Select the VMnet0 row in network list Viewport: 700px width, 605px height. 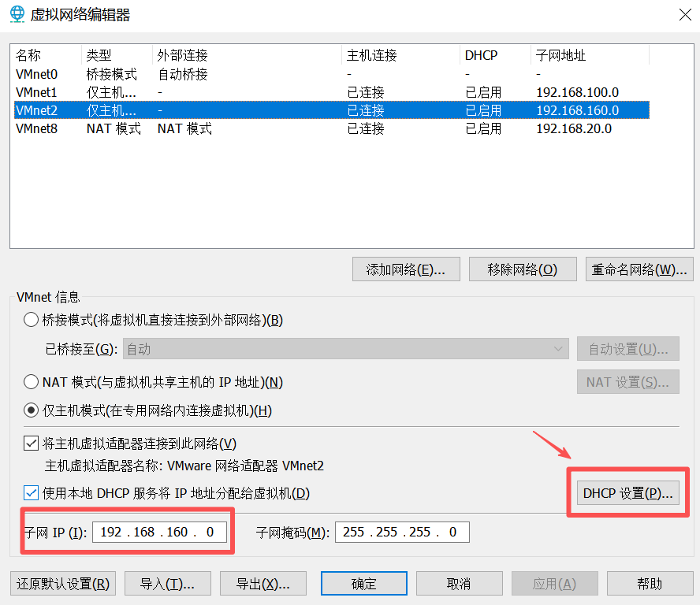[x=332, y=74]
